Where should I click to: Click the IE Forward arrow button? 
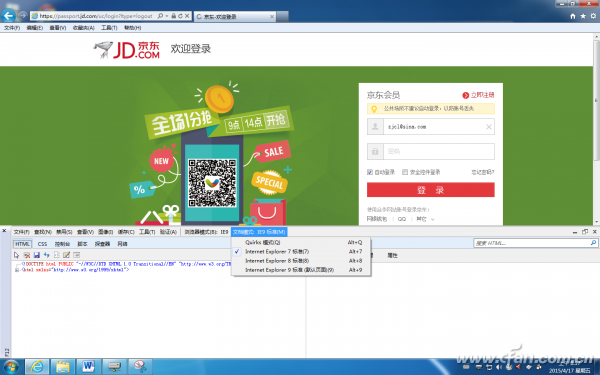click(23, 16)
